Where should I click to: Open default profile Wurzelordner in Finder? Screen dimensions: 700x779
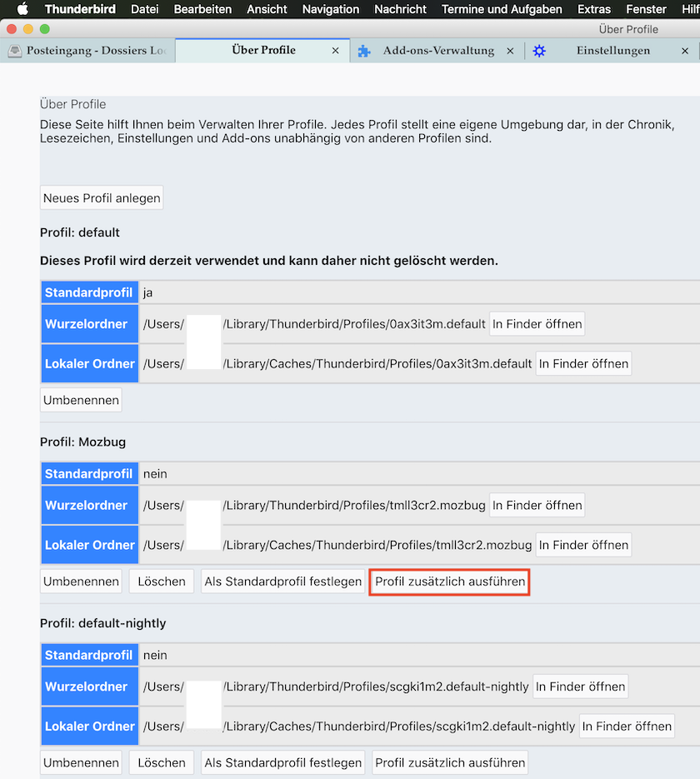point(537,324)
